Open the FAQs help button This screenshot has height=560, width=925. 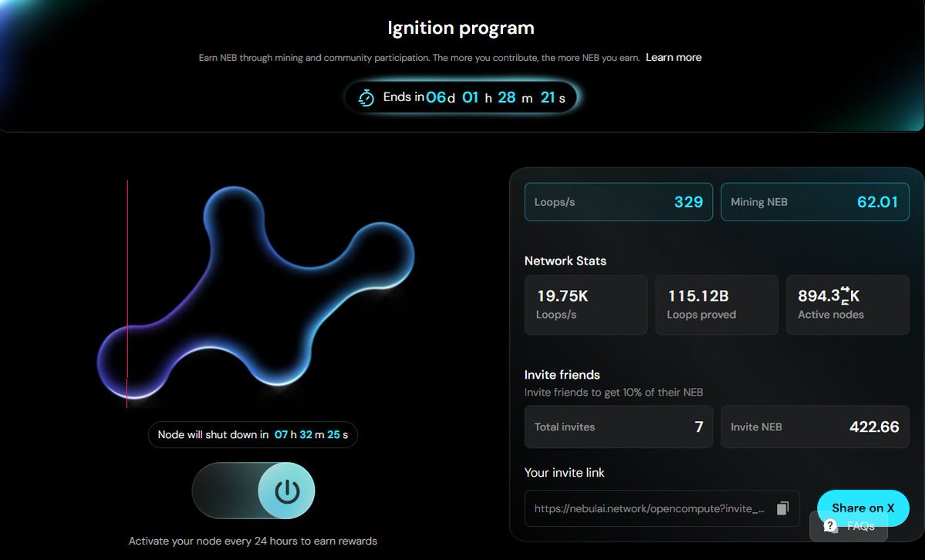click(x=849, y=526)
